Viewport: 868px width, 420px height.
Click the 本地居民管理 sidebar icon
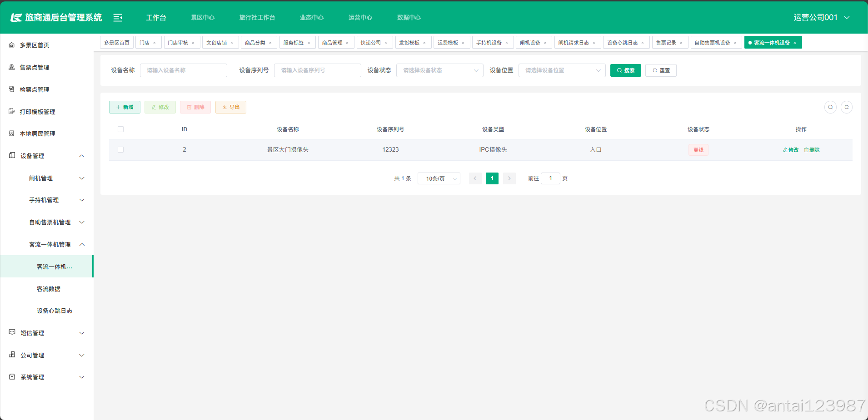coord(12,133)
